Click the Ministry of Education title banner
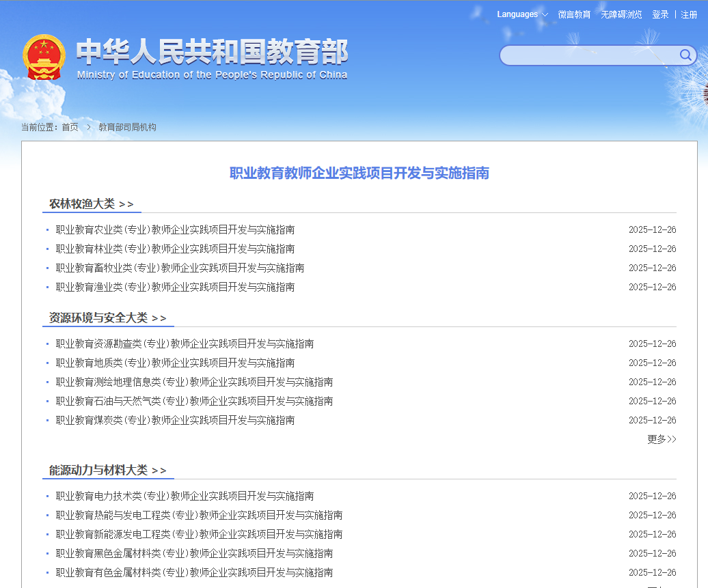 [x=212, y=59]
